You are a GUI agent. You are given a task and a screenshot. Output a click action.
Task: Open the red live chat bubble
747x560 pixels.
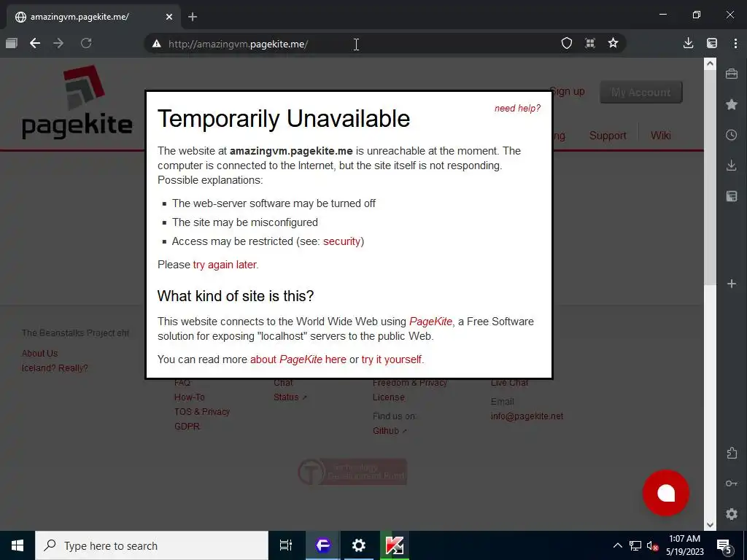click(665, 493)
